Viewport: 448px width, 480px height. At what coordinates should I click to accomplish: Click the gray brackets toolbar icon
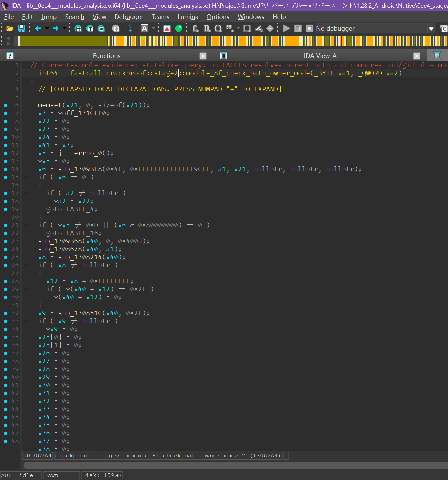(218, 29)
